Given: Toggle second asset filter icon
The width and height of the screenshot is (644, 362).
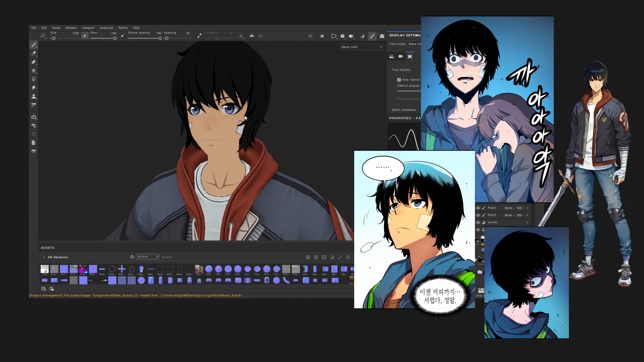Looking at the screenshot, I should 316,257.
